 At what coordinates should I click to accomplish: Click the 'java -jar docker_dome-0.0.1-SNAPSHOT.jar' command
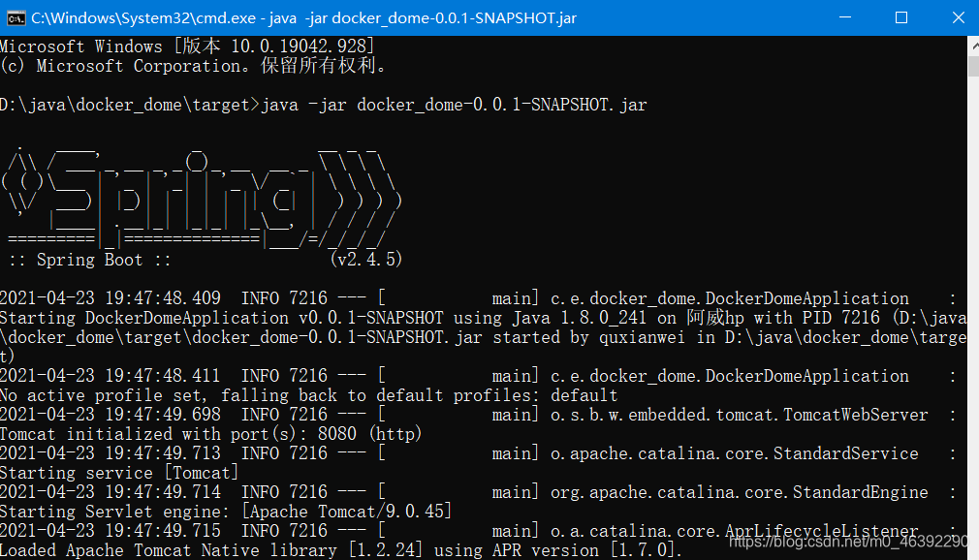[x=454, y=105]
